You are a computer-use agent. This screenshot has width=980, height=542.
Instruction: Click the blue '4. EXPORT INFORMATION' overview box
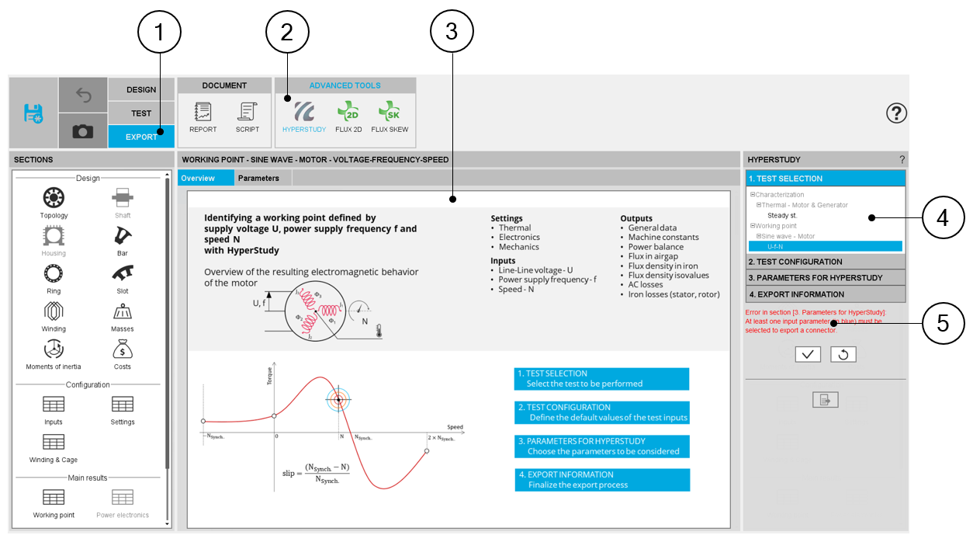pyautogui.click(x=602, y=480)
